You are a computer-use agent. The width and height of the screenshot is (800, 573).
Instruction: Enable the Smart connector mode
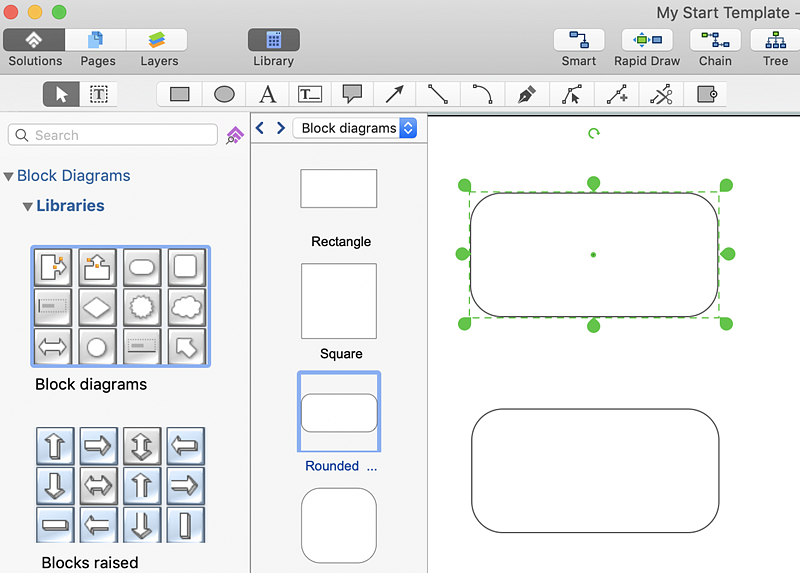click(x=579, y=40)
